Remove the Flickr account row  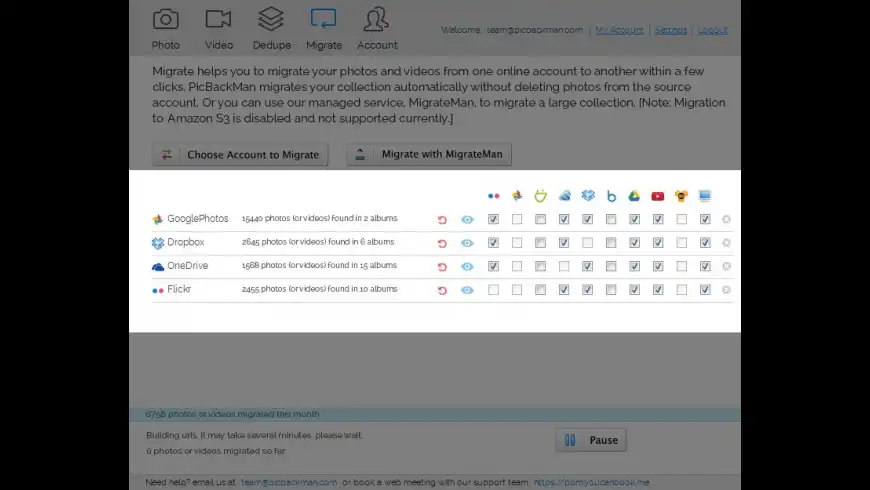[726, 290]
